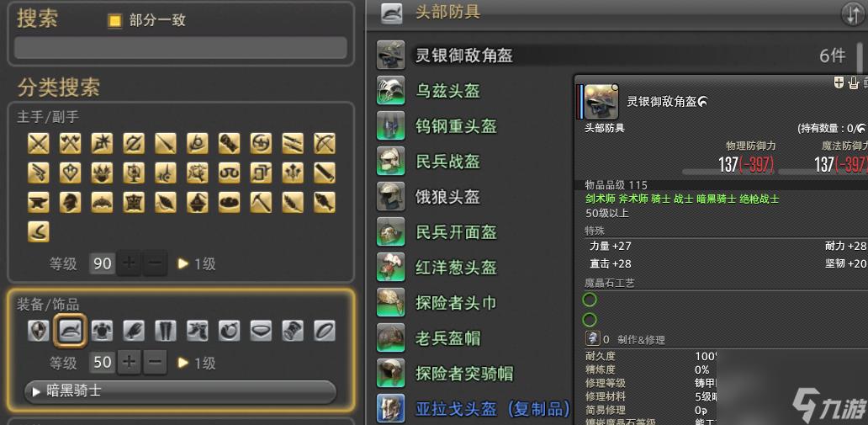Select the scythe weapon category icon
The image size is (868, 425).
(198, 144)
